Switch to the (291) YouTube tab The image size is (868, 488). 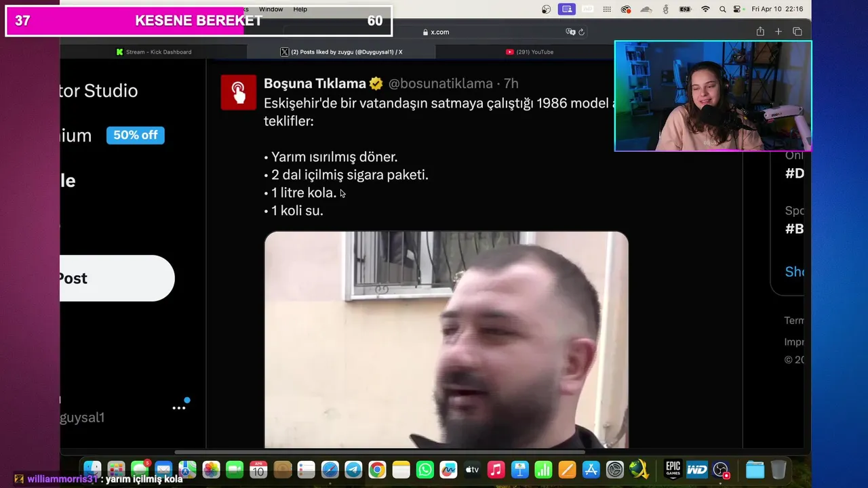(529, 52)
